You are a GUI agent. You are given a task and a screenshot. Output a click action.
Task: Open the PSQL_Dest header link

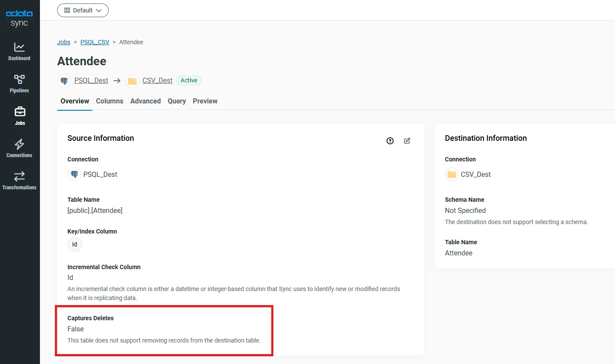[91, 81]
